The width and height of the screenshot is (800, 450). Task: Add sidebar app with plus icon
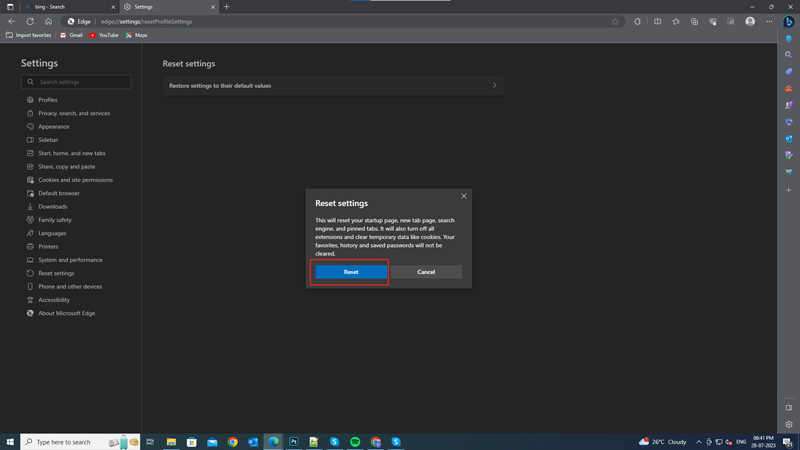pyautogui.click(x=789, y=190)
